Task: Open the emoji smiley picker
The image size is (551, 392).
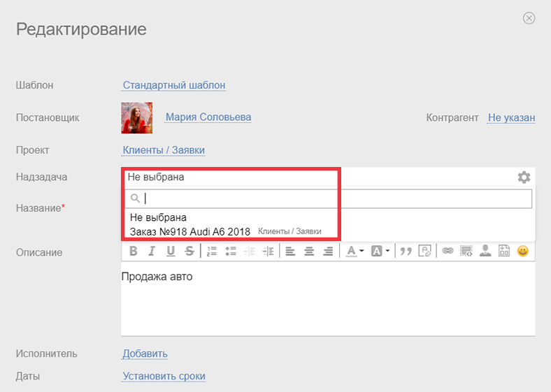Action: (x=523, y=251)
